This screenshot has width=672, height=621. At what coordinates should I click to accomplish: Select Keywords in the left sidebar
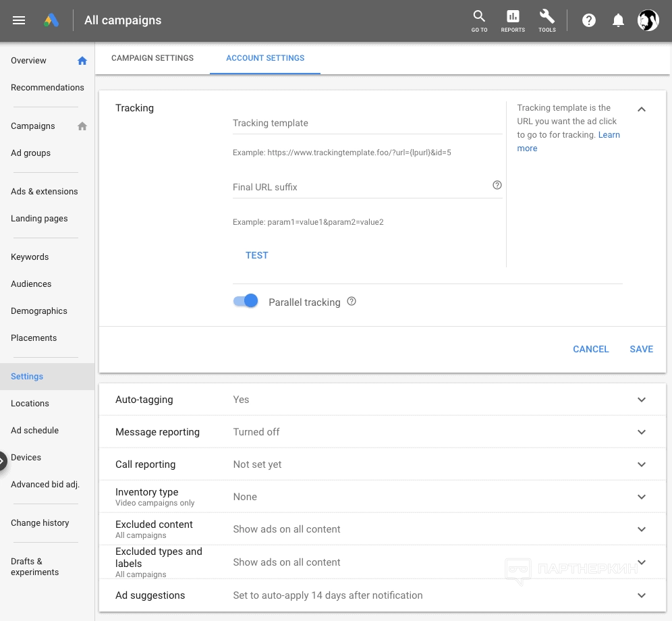pos(30,257)
